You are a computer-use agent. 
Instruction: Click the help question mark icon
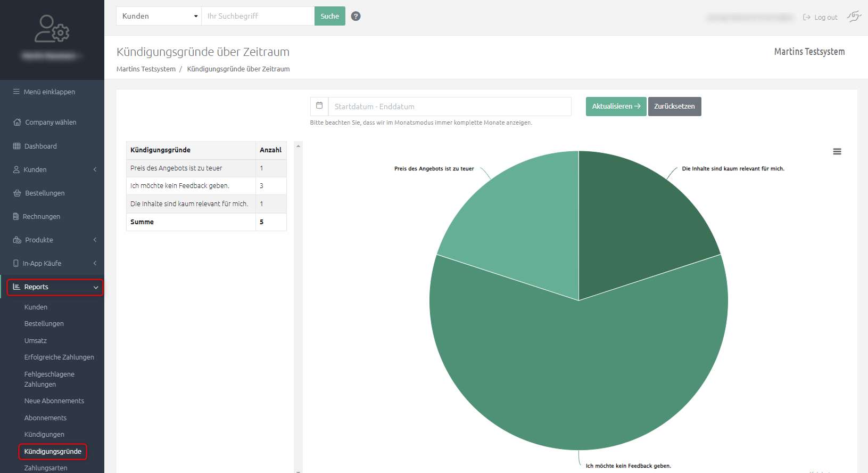click(356, 16)
